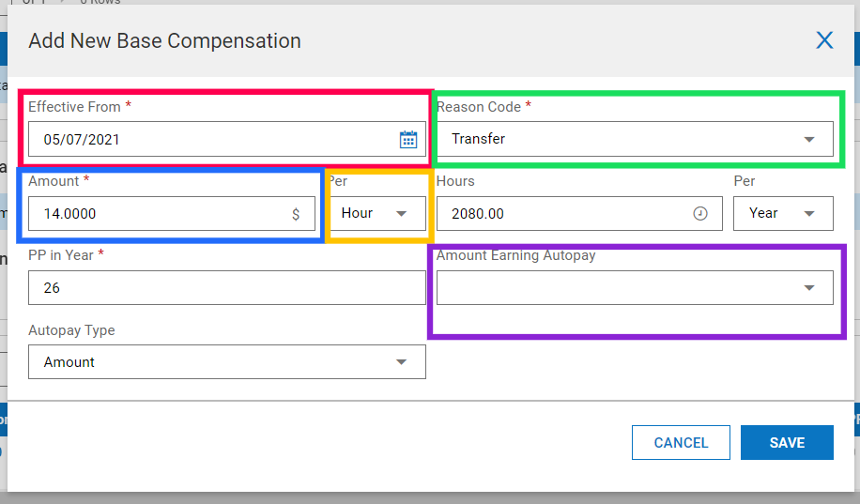Image resolution: width=860 pixels, height=504 pixels.
Task: Click the Add New Base Compensation title
Action: tap(164, 41)
